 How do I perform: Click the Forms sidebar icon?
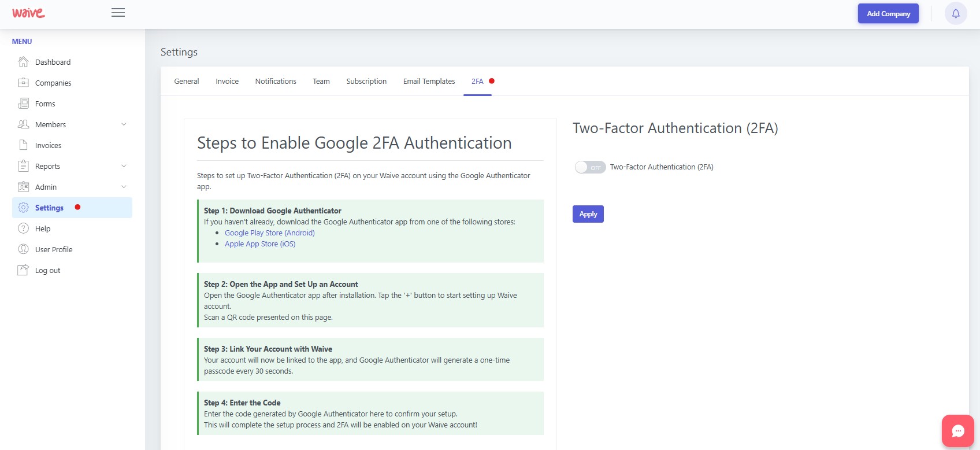[x=23, y=104]
